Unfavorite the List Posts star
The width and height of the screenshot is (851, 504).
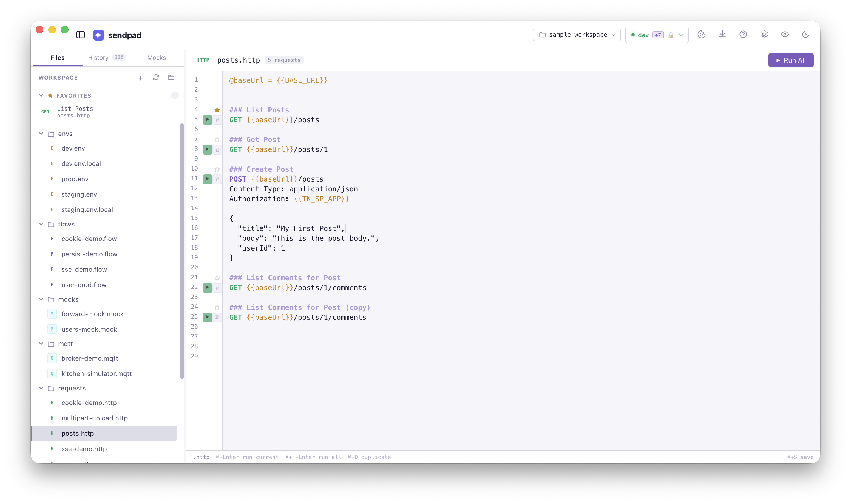[x=217, y=110]
